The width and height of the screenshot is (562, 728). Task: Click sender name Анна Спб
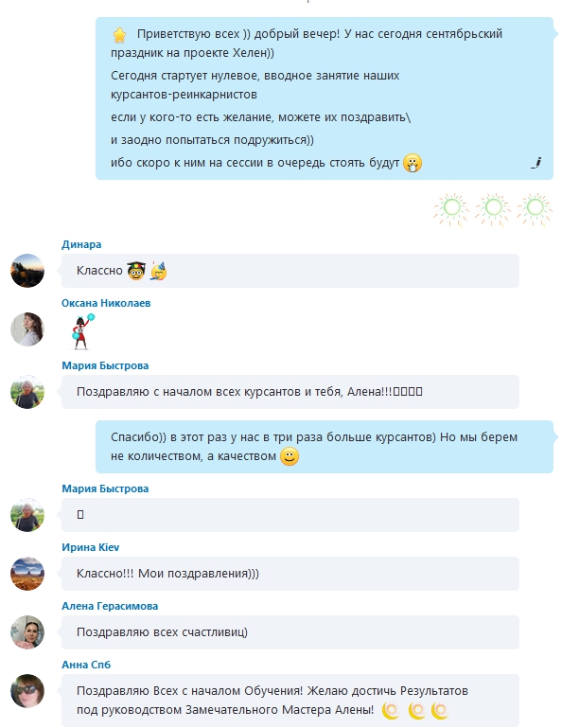tap(86, 665)
